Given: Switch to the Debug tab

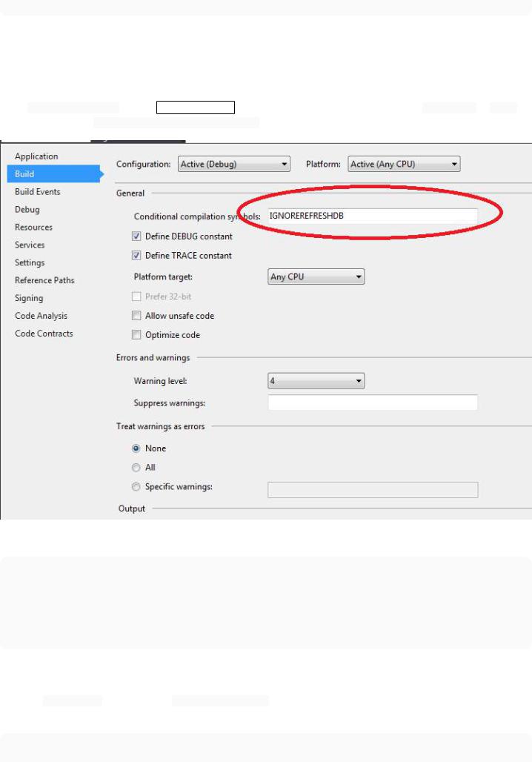Looking at the screenshot, I should click(x=27, y=210).
